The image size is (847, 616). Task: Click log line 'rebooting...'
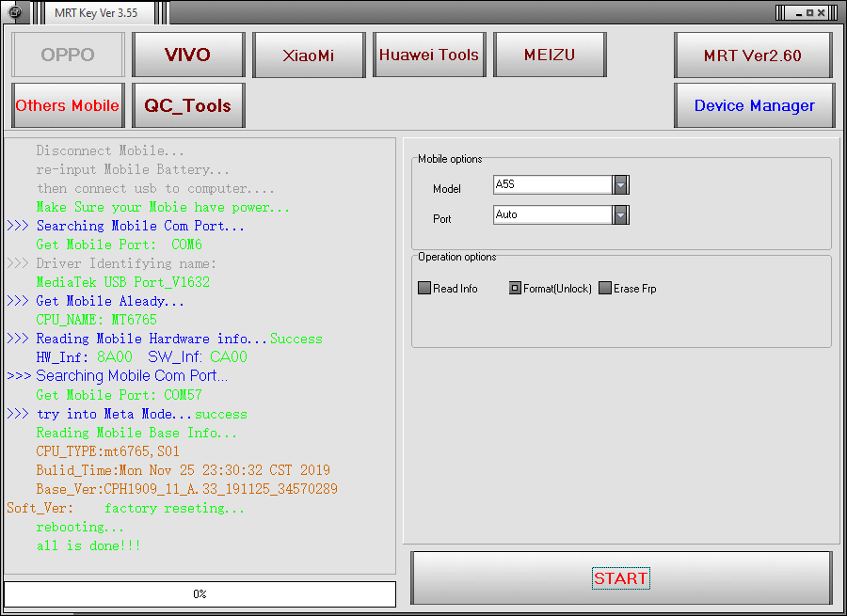click(x=80, y=527)
